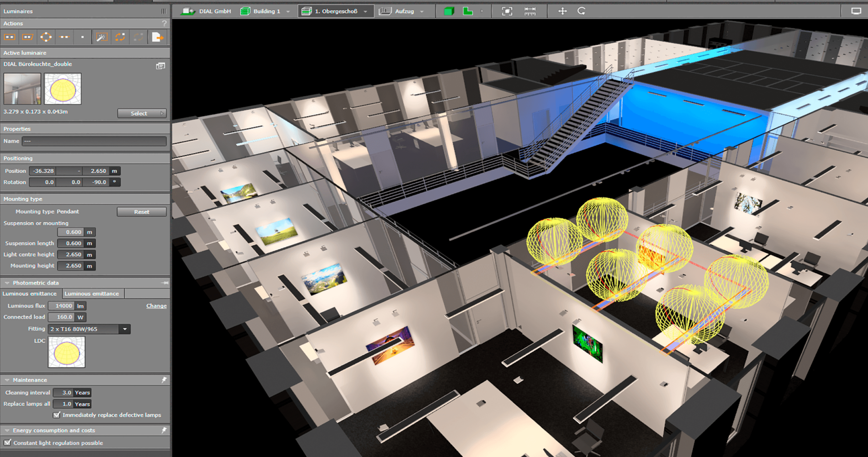Image resolution: width=868 pixels, height=457 pixels.
Task: Click the automatic arrangement magic wand icon
Action: click(x=101, y=37)
